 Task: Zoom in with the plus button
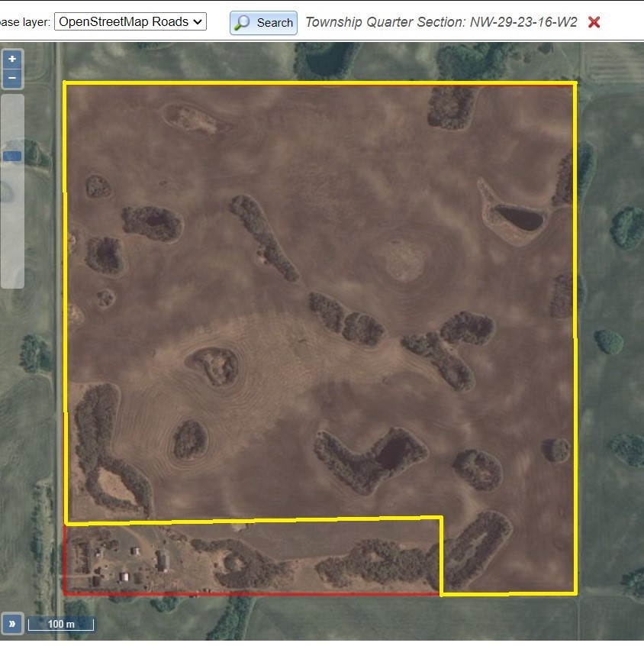click(12, 59)
